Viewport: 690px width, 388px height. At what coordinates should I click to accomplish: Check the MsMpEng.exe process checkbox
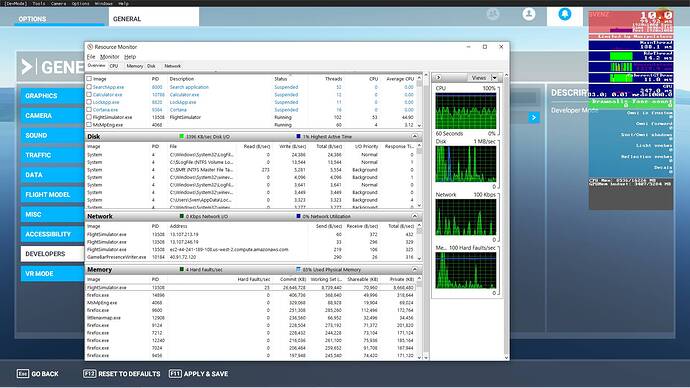coord(89,124)
